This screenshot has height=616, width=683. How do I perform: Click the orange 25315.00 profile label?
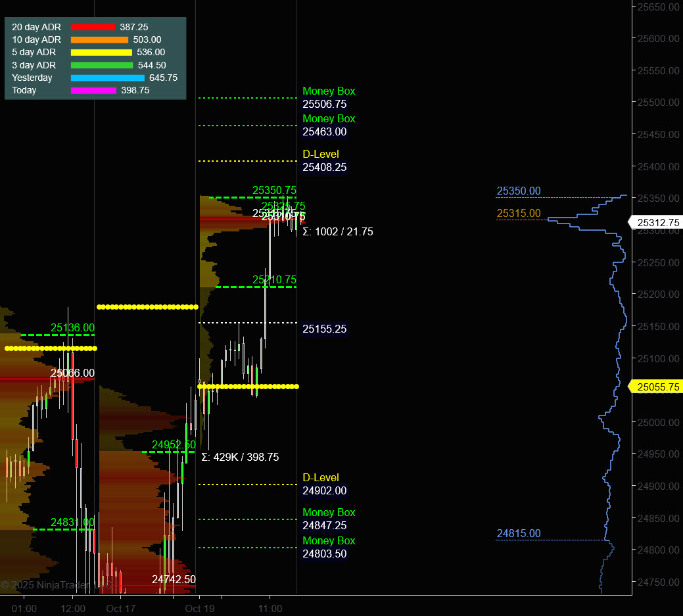pos(519,214)
